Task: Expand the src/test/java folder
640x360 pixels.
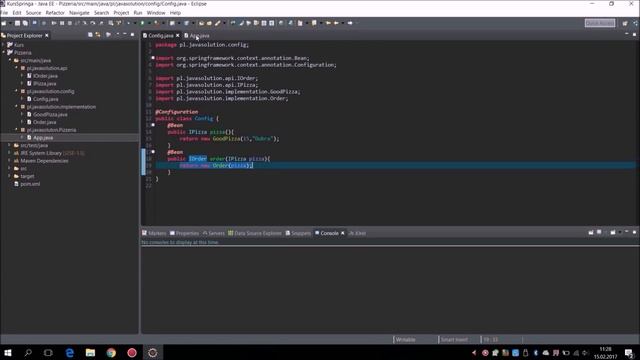Action: coord(10,145)
